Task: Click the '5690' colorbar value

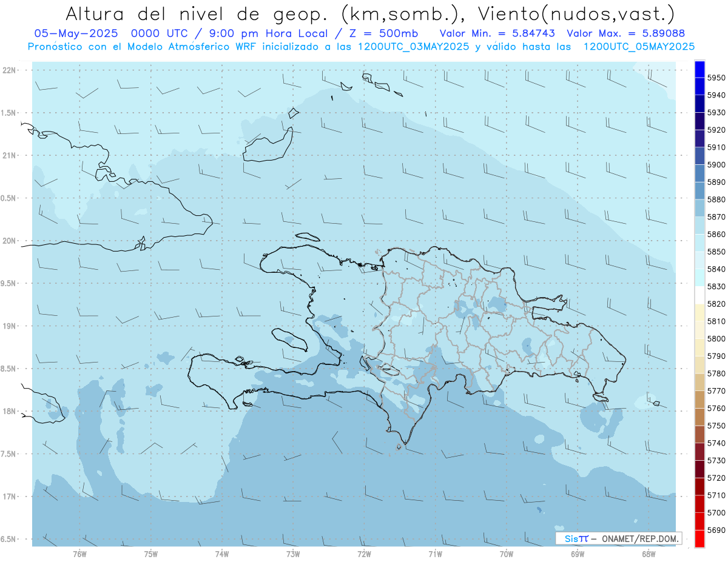Action: pyautogui.click(x=716, y=530)
